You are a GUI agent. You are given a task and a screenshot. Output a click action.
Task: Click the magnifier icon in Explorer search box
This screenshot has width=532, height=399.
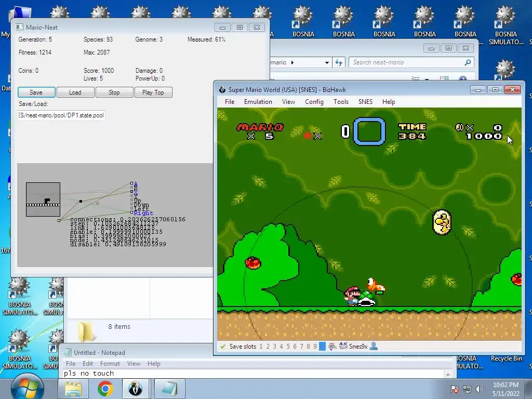pos(468,62)
